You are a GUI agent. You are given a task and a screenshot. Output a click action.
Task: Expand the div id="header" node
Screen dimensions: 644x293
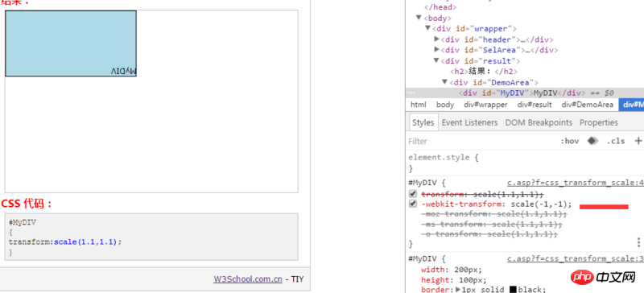point(436,39)
